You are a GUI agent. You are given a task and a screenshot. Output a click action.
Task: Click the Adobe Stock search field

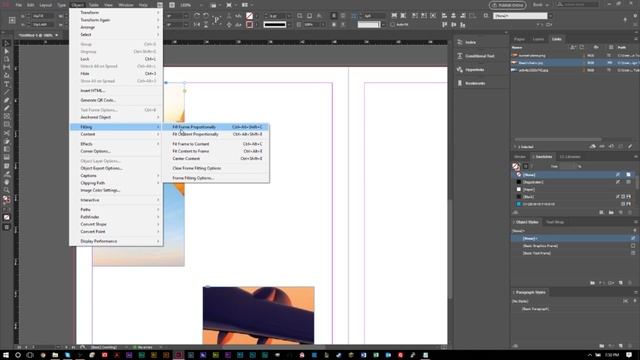pos(577,5)
